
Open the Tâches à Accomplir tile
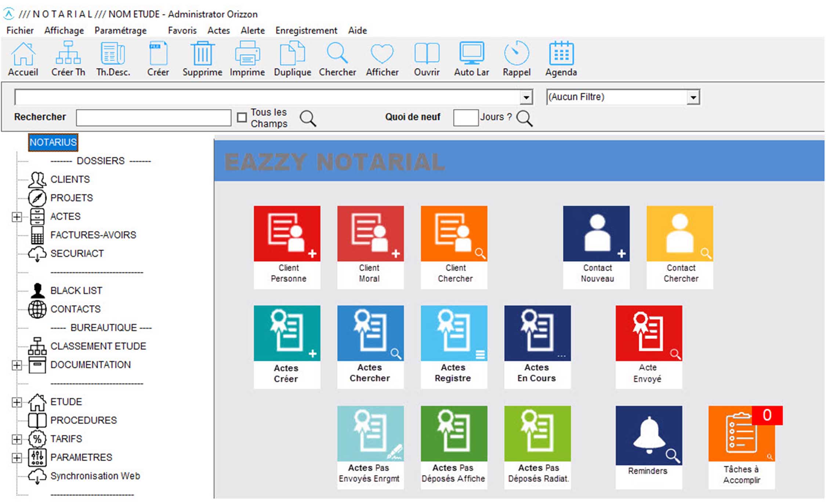pyautogui.click(x=742, y=447)
